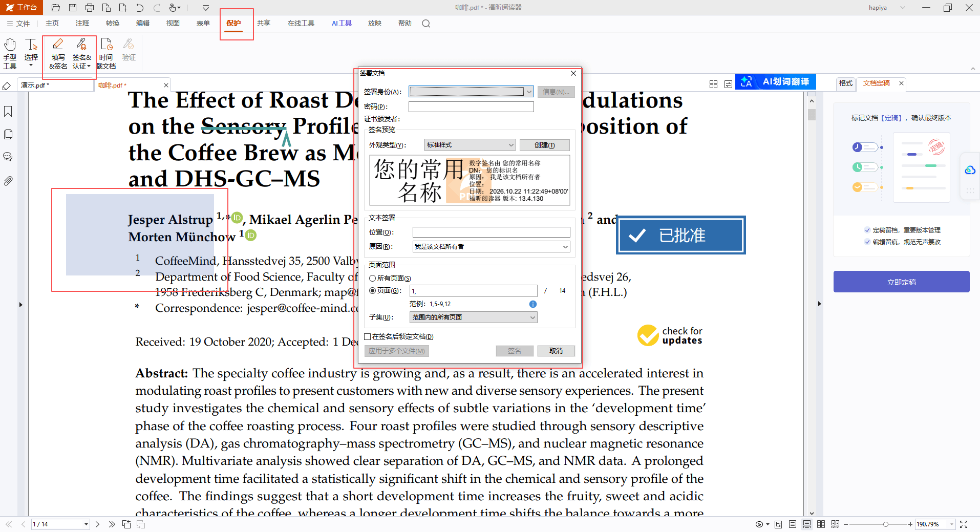
Task: Switch to the 格式 panel tab
Action: 846,83
